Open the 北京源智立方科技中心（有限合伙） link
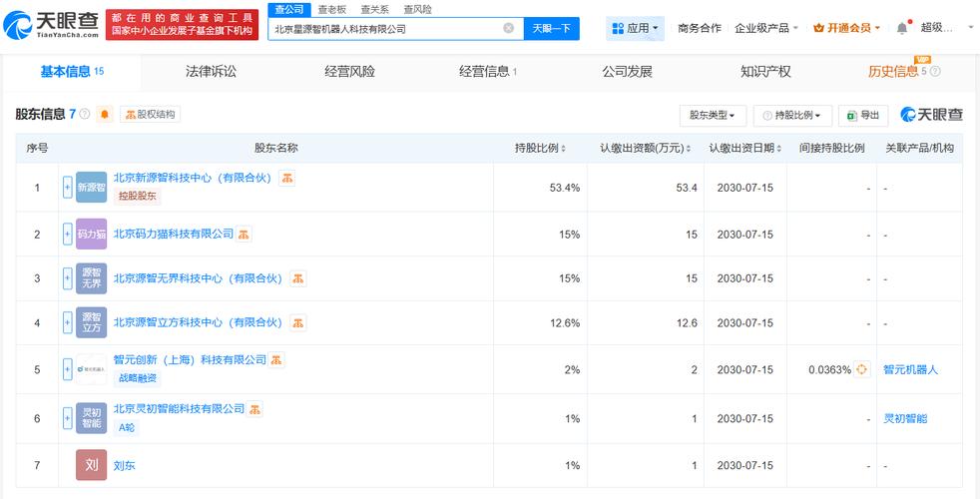This screenshot has height=499, width=980. (x=199, y=322)
